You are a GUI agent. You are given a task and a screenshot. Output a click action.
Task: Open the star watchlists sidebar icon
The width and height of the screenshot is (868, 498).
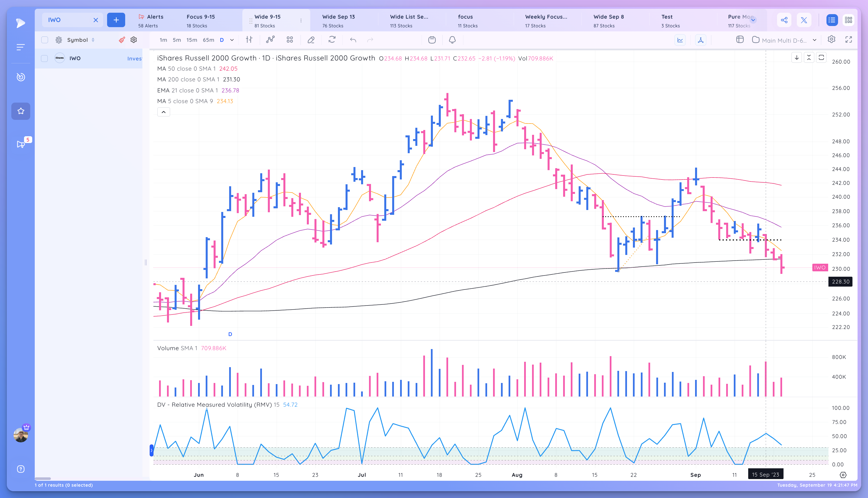tap(21, 111)
